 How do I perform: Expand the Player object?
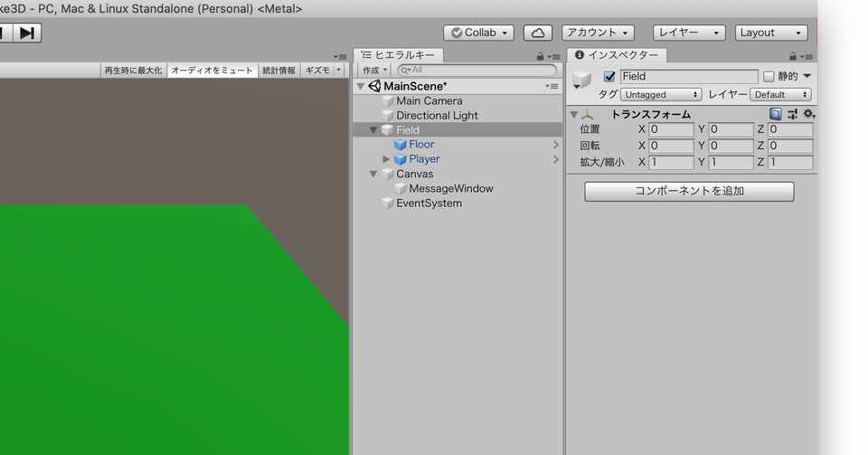click(386, 159)
